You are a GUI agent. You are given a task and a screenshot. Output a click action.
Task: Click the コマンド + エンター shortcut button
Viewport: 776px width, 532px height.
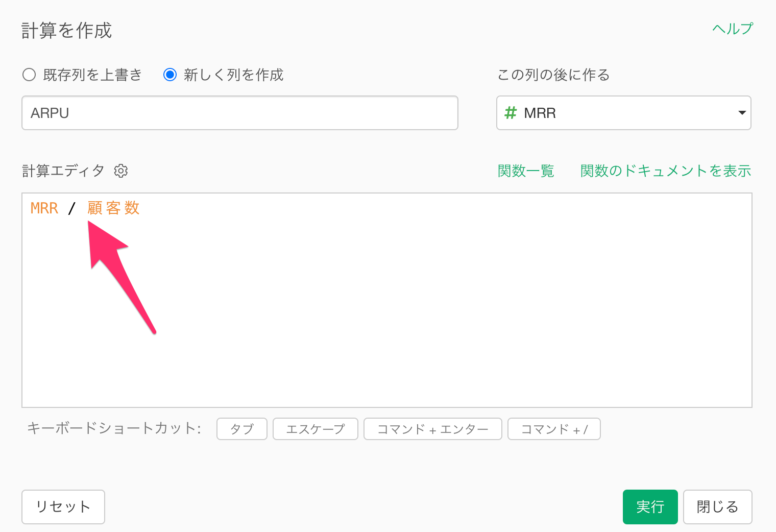coord(433,429)
